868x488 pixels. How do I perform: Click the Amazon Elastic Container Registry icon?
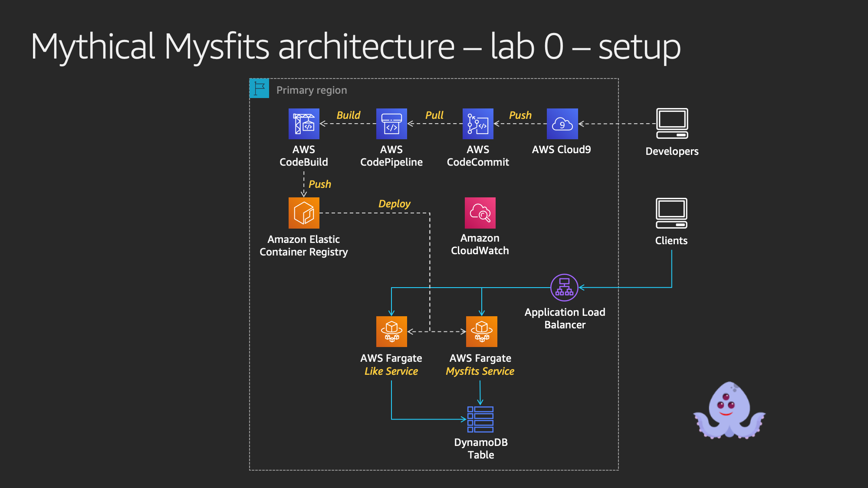(x=304, y=213)
